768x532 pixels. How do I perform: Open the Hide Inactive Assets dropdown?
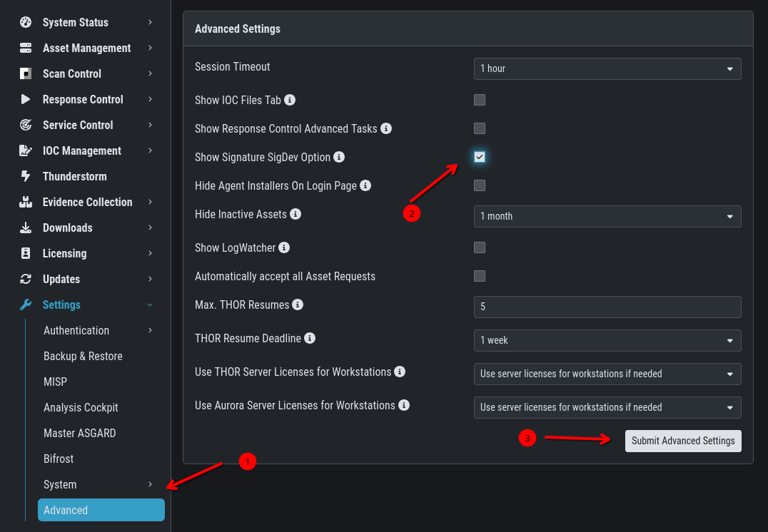coord(607,216)
